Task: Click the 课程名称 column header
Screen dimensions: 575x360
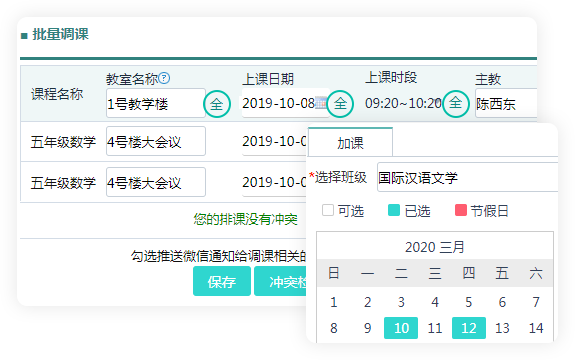Action: 57,94
